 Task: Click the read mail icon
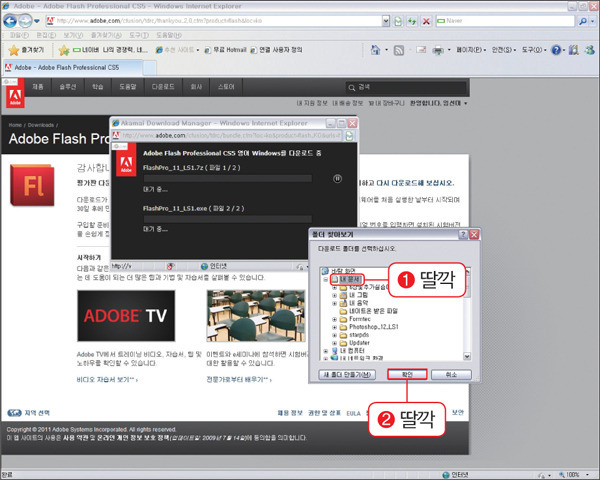[421, 50]
